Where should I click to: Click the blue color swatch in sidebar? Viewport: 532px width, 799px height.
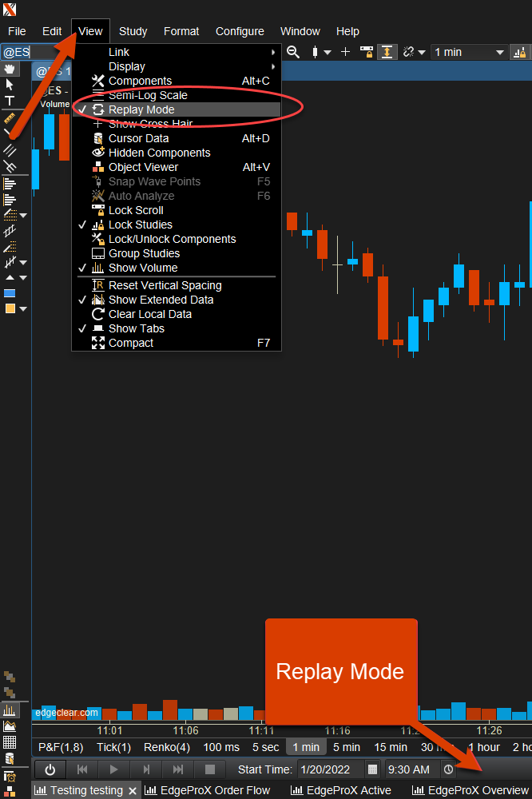(10, 293)
